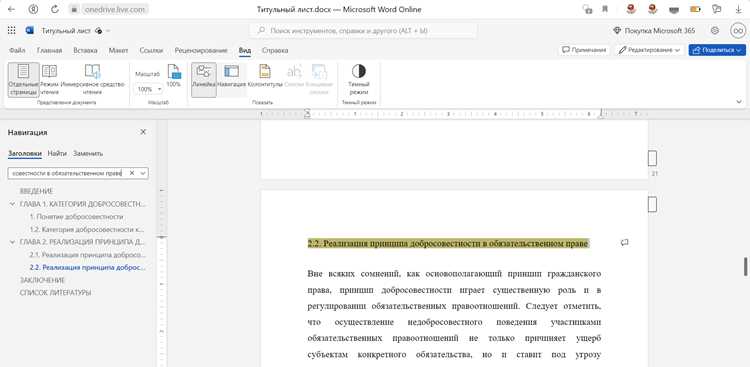The height and width of the screenshot is (367, 750).
Task: Collapse the ГЛАВА 2 heading group
Action: (12, 242)
